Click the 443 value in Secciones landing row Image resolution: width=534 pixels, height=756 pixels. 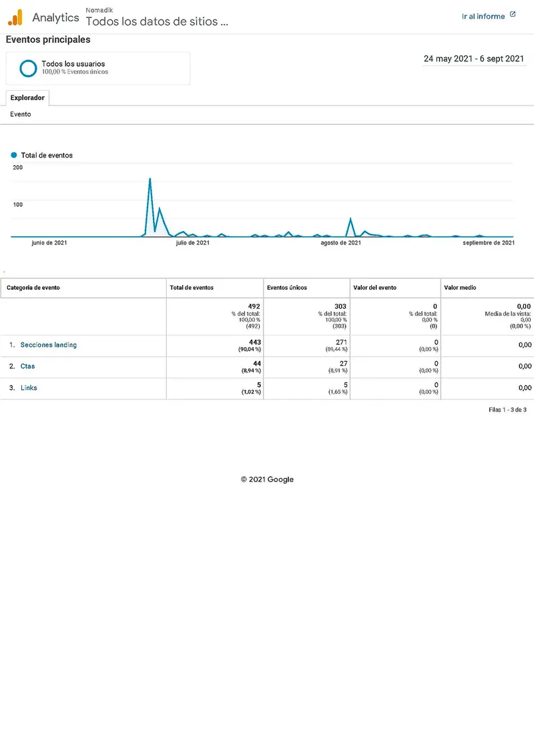(255, 343)
